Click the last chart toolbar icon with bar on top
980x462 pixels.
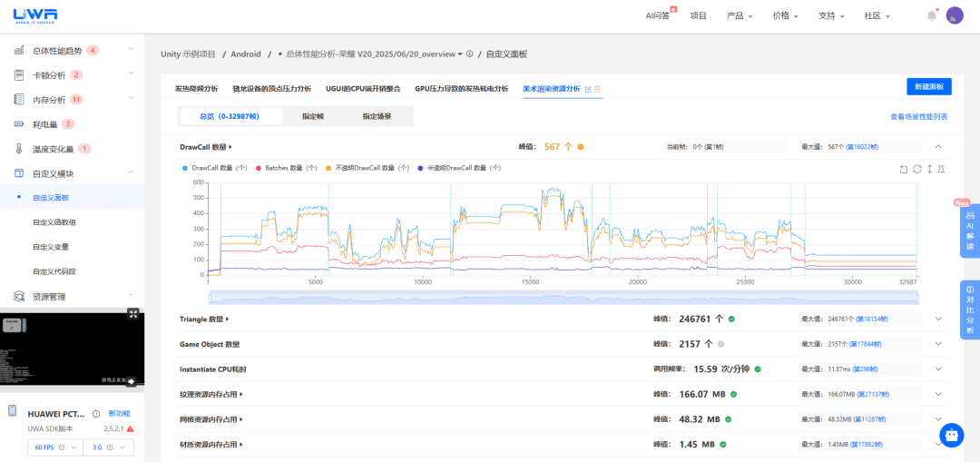[x=941, y=169]
